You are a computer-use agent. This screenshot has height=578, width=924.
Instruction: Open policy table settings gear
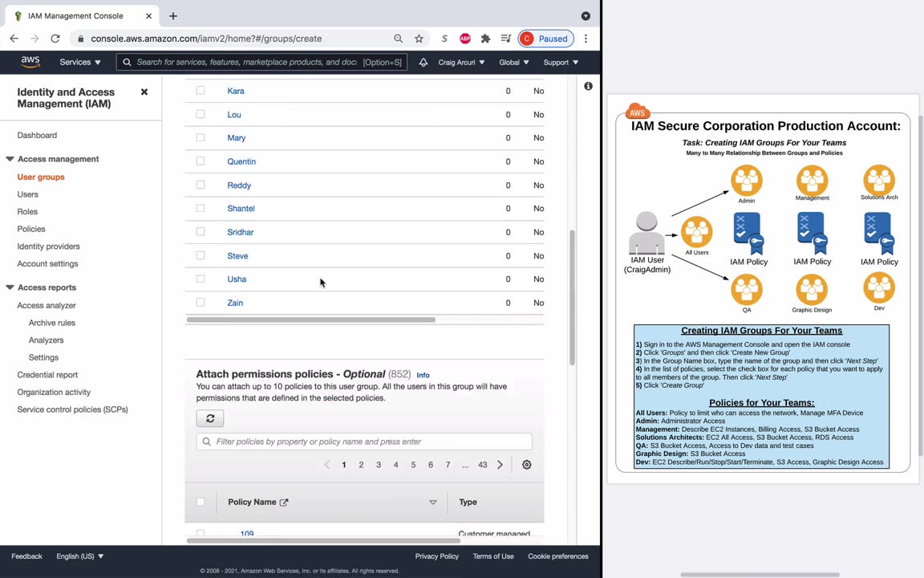point(527,465)
